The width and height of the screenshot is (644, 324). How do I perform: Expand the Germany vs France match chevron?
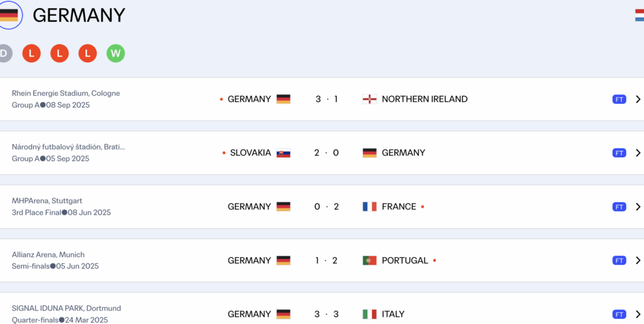coord(638,207)
